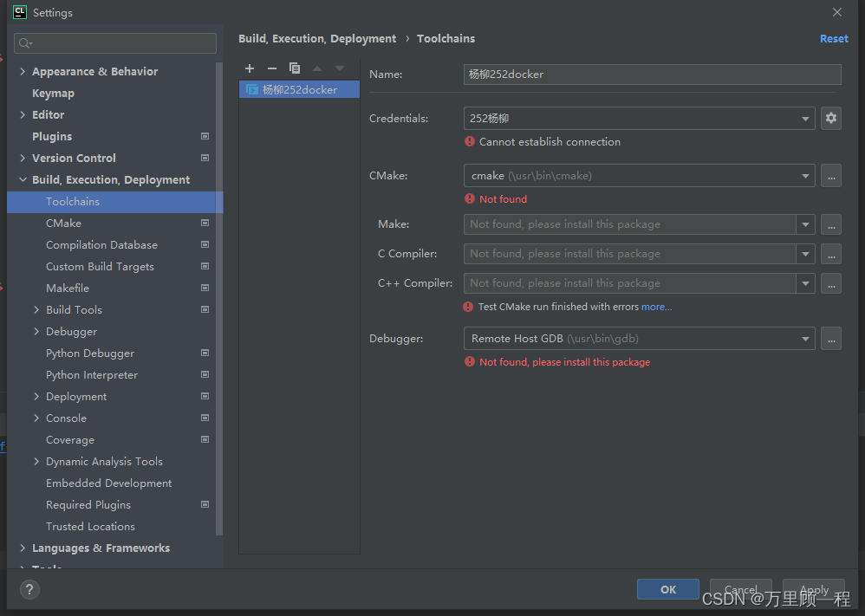
Task: Add a new toolchain with the plus icon
Action: point(250,68)
